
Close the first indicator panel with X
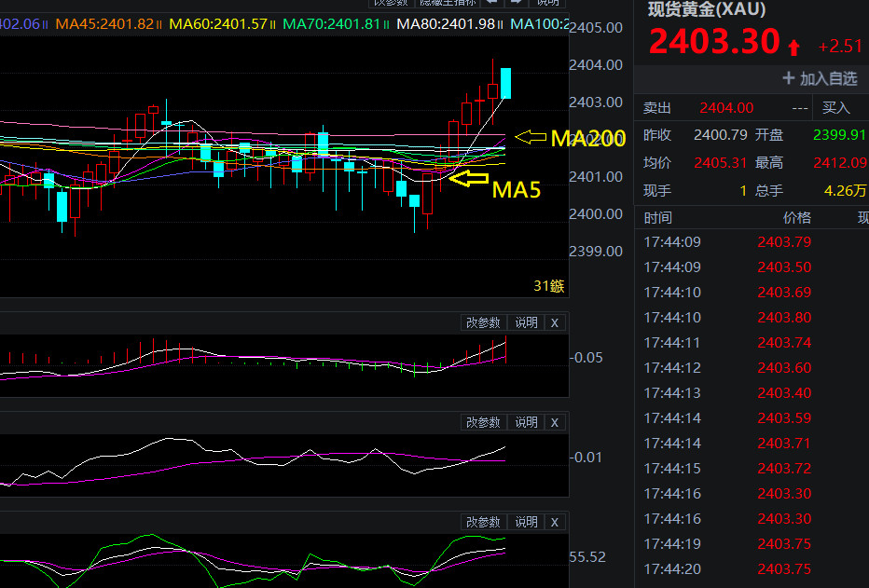555,322
